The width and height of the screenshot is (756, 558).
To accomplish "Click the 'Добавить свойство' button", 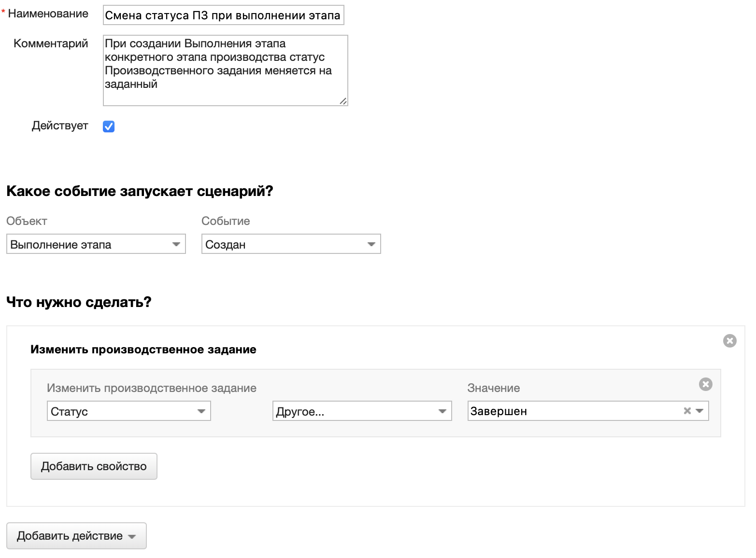I will 94,466.
